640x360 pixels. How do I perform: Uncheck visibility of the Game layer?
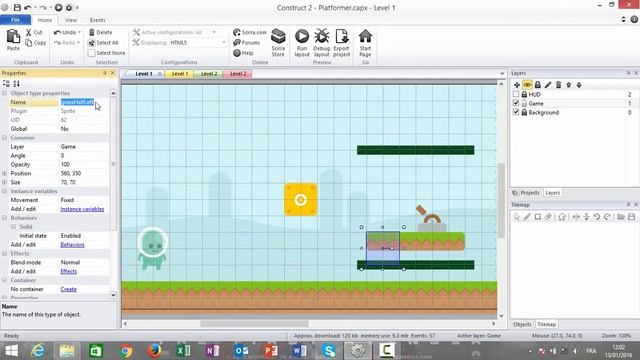516,103
